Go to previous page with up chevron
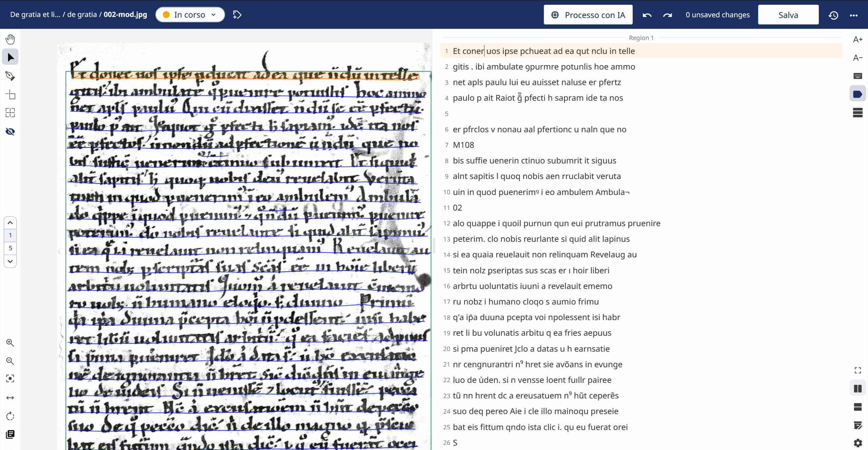The image size is (868, 450). pyautogui.click(x=10, y=223)
